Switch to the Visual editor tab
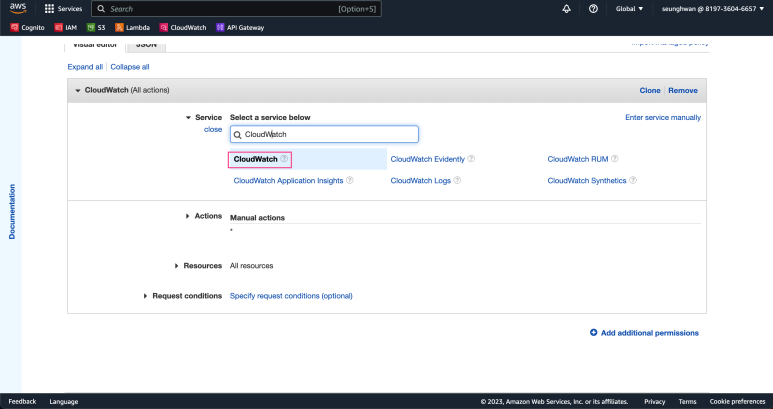This screenshot has height=409, width=773. point(95,44)
